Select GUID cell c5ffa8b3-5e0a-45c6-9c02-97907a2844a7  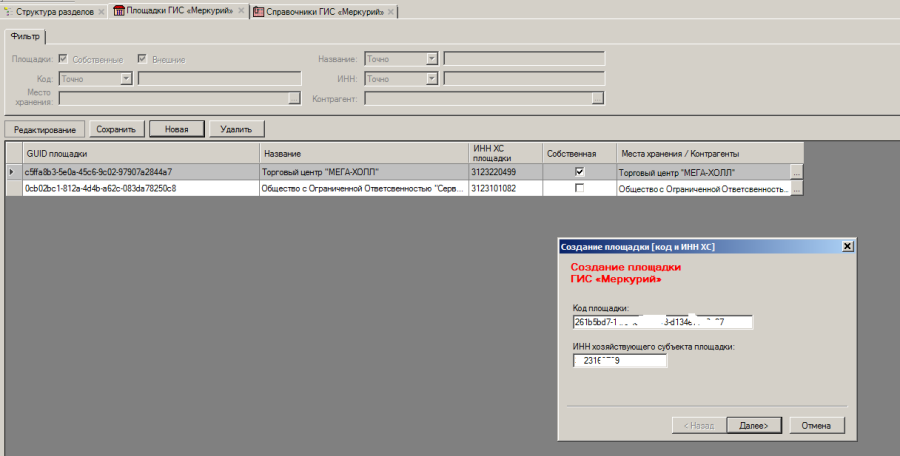(141, 172)
